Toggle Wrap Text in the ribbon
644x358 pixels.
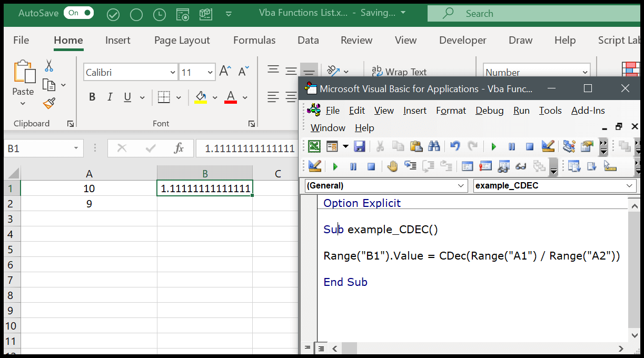399,72
